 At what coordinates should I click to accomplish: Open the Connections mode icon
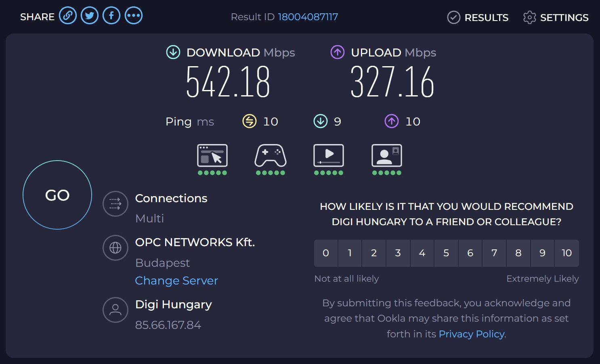[115, 204]
